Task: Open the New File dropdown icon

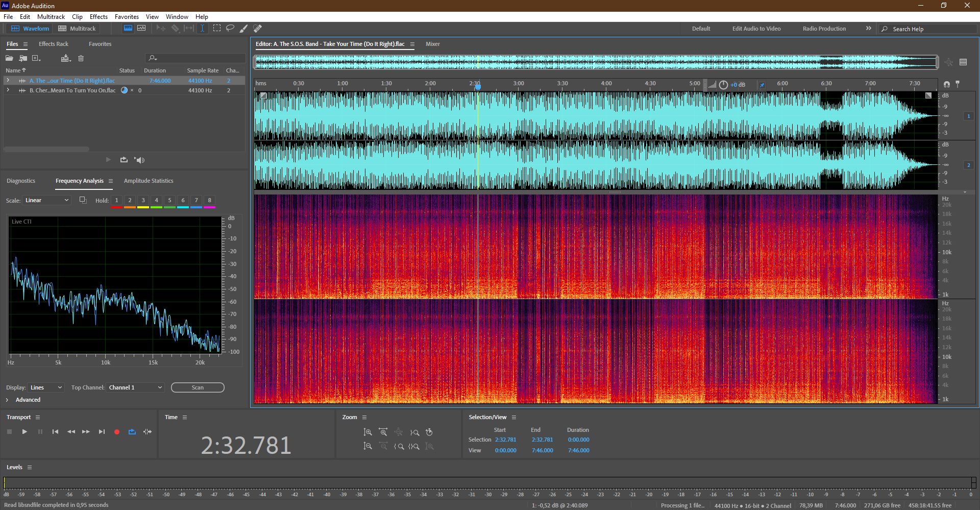Action: [x=36, y=58]
